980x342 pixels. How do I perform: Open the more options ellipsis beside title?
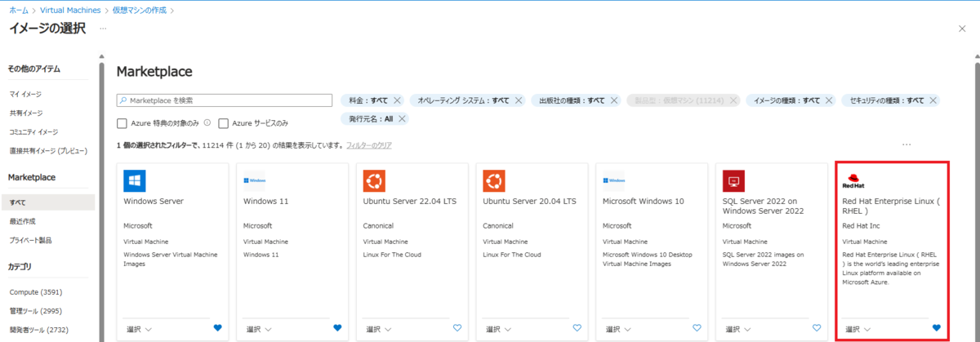(x=104, y=28)
